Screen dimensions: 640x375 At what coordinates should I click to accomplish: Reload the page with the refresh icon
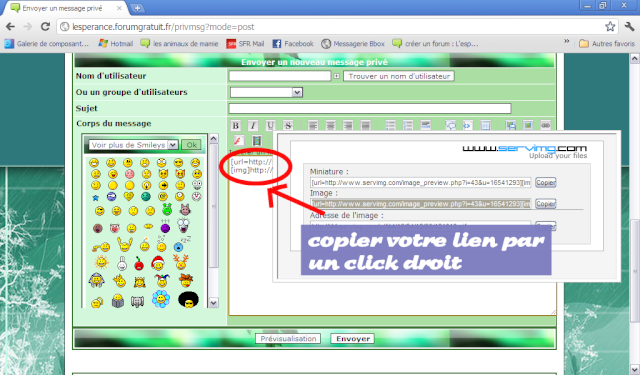[45, 27]
